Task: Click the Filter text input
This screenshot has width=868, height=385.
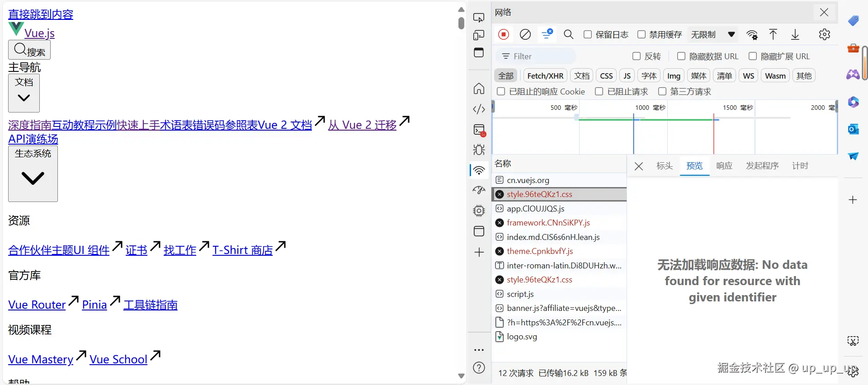Action: tap(536, 56)
